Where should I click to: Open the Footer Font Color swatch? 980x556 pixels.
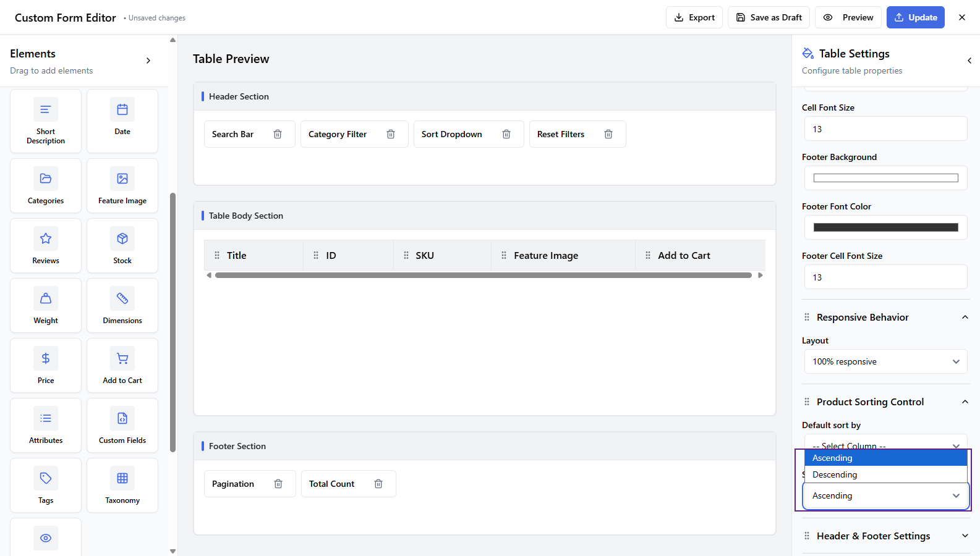885,227
